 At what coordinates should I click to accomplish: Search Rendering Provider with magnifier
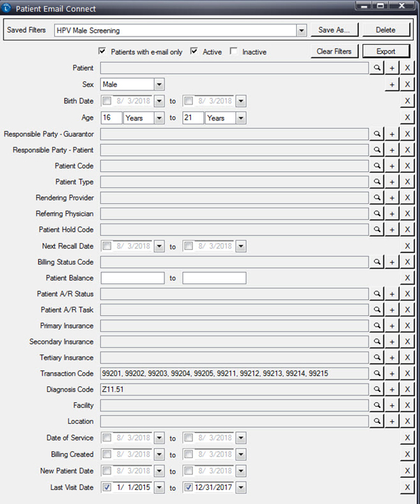click(x=377, y=198)
